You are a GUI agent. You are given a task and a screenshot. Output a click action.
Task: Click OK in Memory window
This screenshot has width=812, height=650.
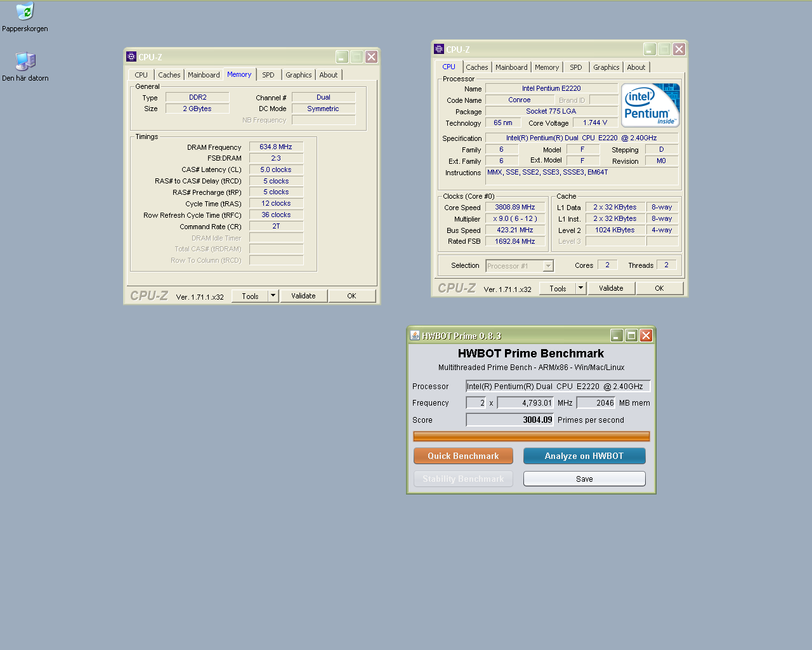pos(352,296)
